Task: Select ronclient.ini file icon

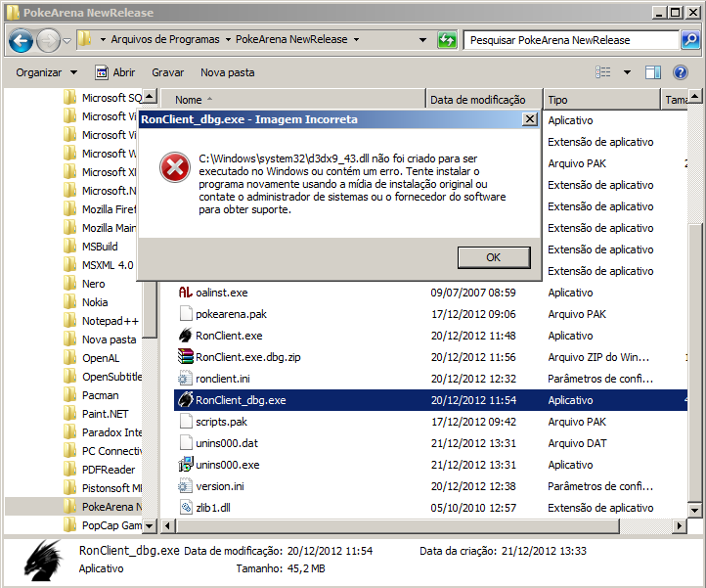Action: (x=185, y=379)
